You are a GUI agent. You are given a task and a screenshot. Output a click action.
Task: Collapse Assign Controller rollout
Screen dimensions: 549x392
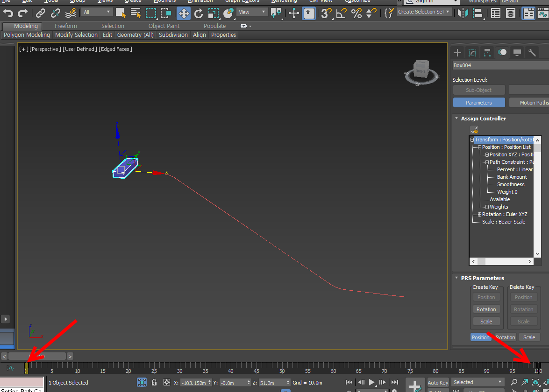pyautogui.click(x=456, y=118)
